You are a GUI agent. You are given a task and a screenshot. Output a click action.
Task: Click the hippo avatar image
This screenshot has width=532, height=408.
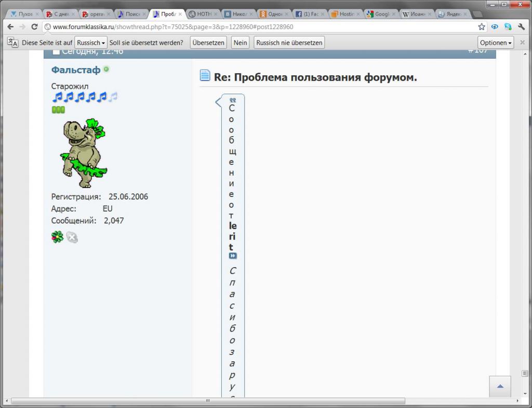tap(83, 153)
